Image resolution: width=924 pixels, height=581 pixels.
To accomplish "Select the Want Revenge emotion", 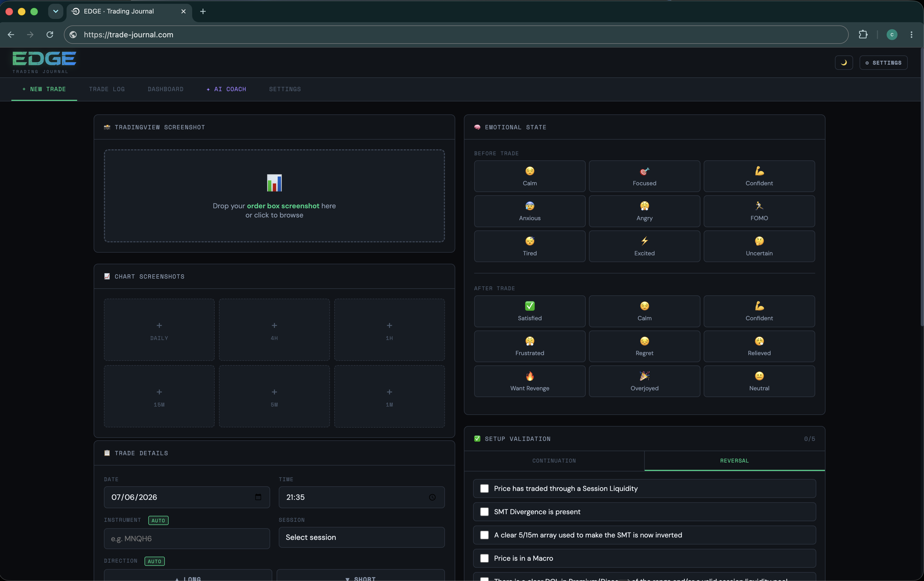I will coord(530,381).
